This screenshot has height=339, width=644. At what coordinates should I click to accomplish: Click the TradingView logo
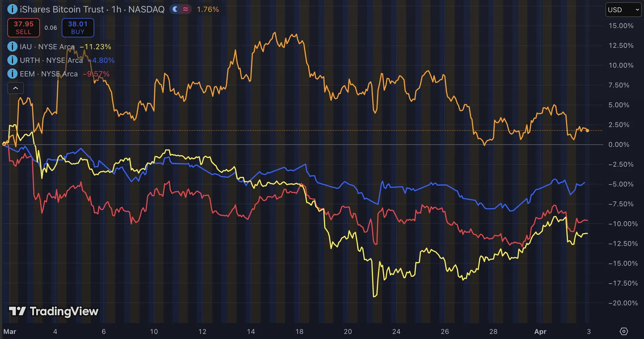pos(54,311)
